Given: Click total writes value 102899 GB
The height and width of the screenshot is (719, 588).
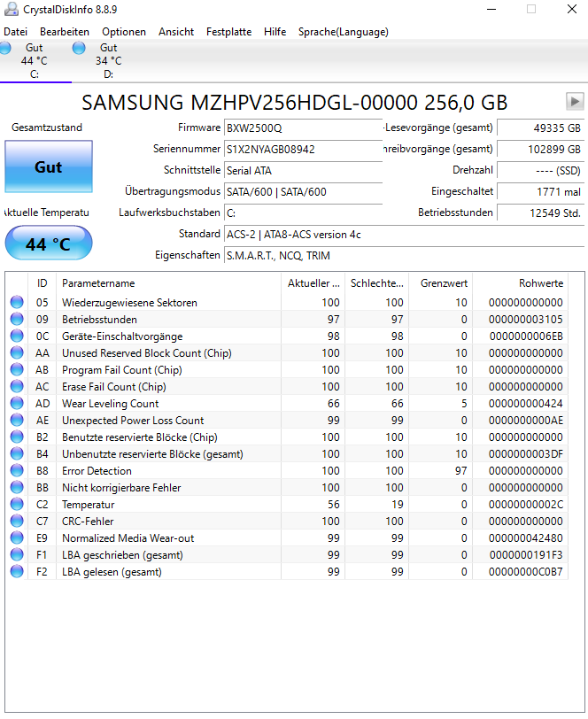Looking at the screenshot, I should click(541, 149).
